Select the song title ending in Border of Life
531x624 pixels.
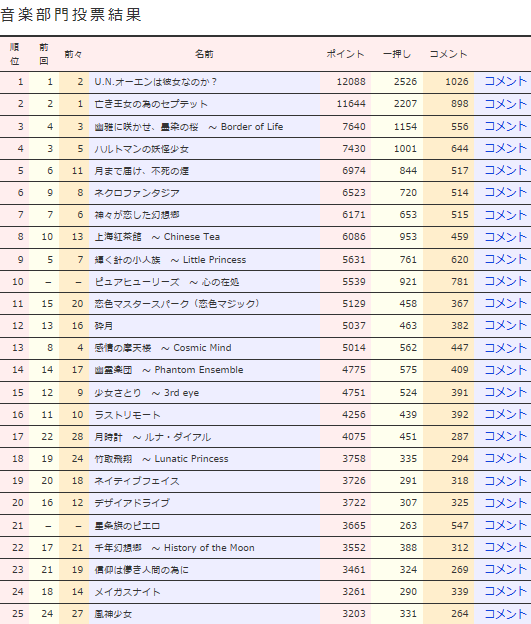coord(189,127)
